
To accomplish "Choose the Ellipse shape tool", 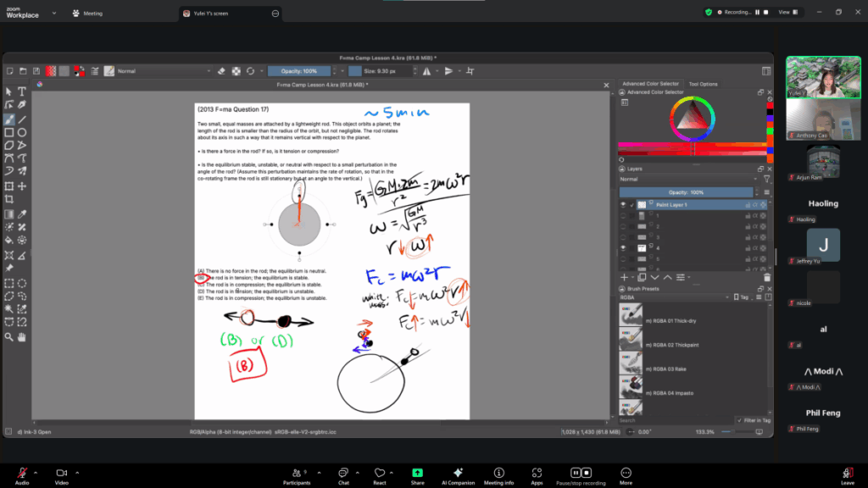I will click(x=22, y=132).
